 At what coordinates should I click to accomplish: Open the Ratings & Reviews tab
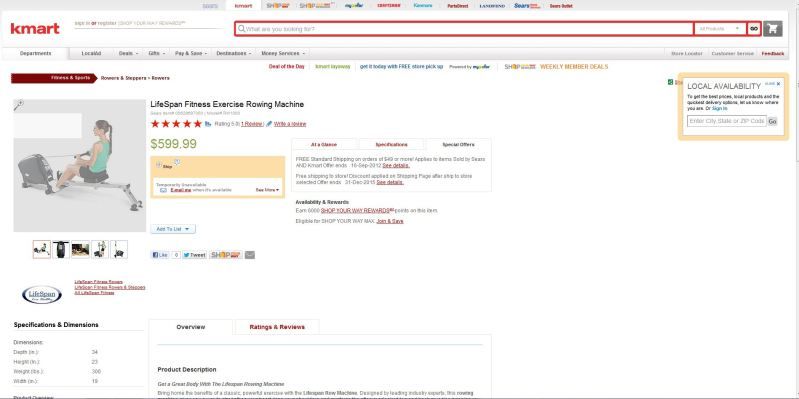coord(277,327)
